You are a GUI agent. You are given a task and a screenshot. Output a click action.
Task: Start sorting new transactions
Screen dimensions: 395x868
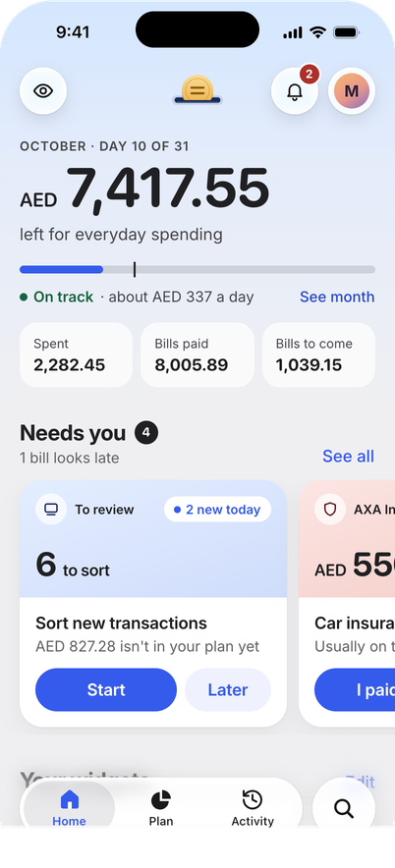106,689
